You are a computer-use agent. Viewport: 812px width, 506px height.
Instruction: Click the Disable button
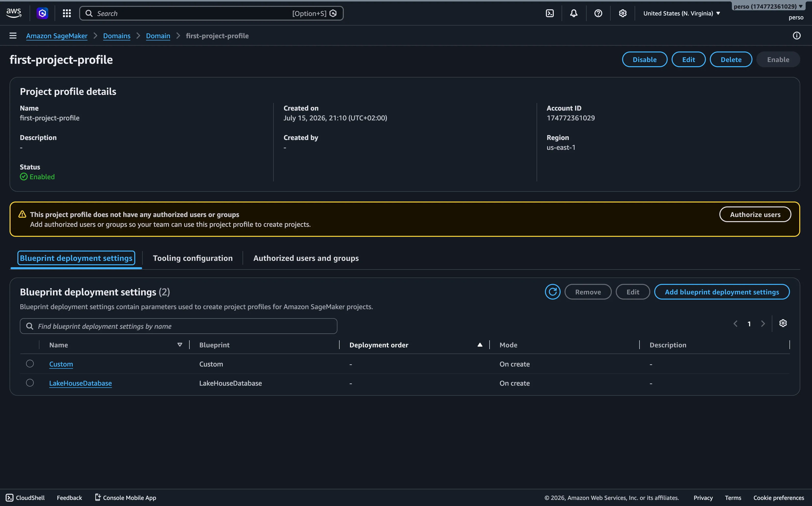pos(644,60)
